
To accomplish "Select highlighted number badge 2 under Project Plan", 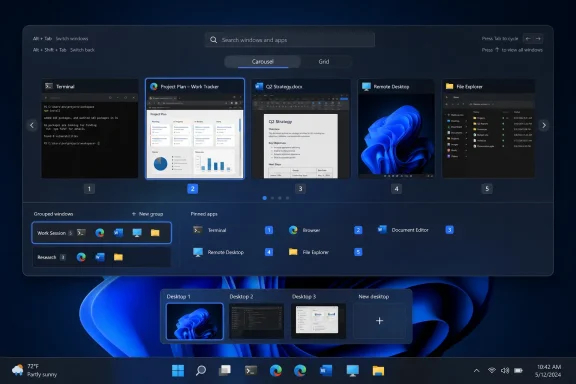I will [x=192, y=189].
